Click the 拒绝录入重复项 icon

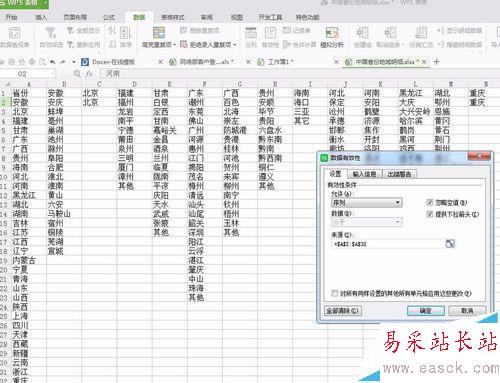(x=183, y=44)
